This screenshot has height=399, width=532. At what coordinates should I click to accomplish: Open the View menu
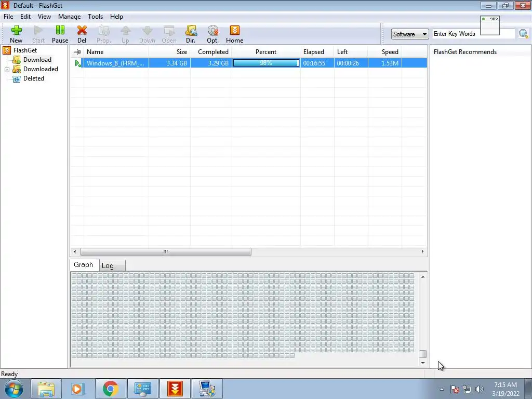coord(44,17)
